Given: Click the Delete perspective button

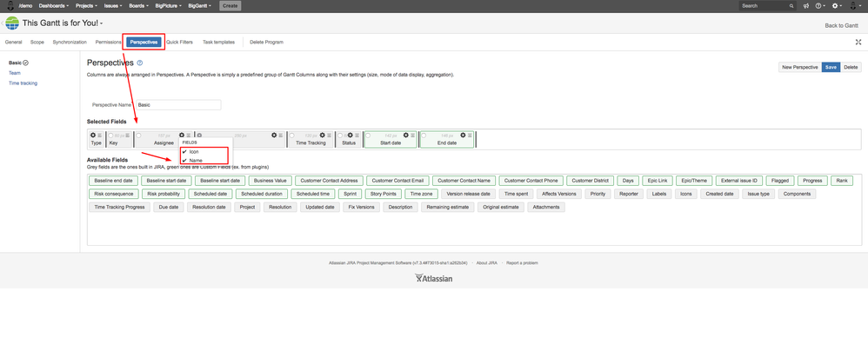Looking at the screenshot, I should click(x=851, y=67).
